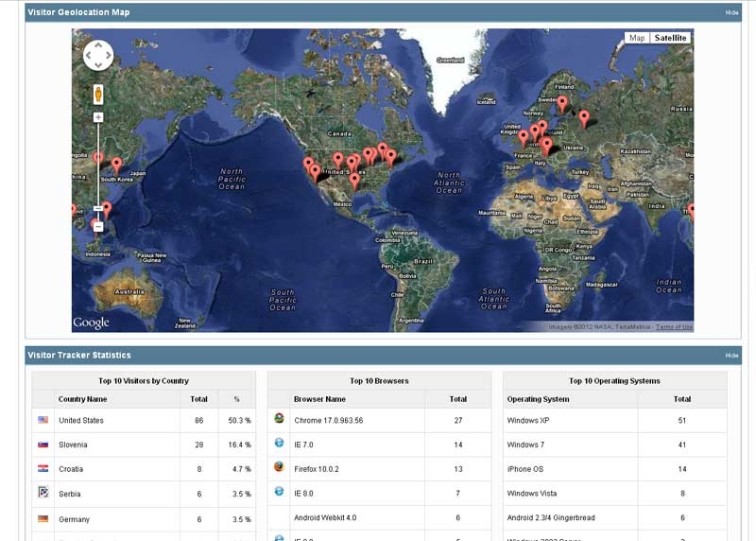The width and height of the screenshot is (756, 541).
Task: Select the Street View pegman icon
Action: 98,95
